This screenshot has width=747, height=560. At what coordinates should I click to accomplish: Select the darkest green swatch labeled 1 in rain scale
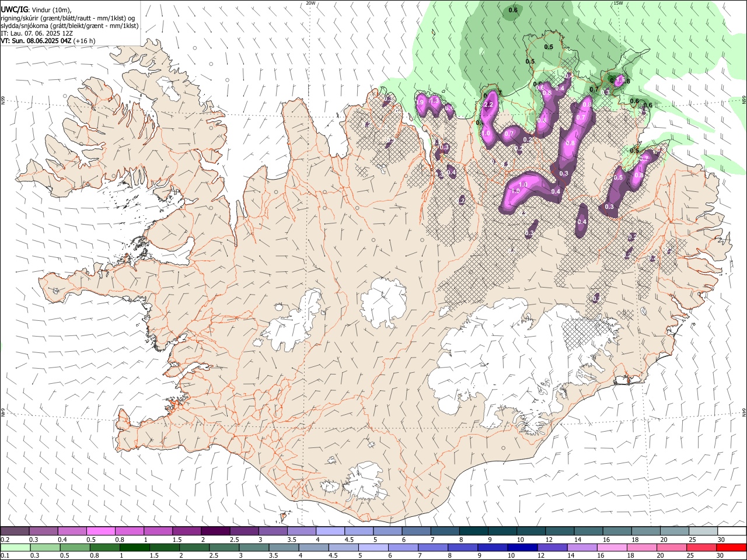pos(134,547)
